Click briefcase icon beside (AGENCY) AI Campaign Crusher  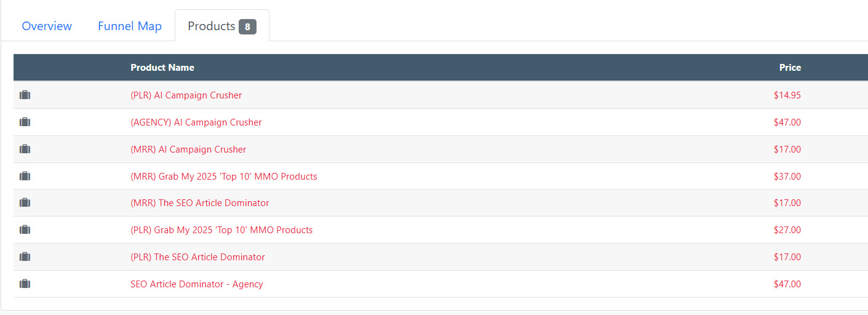25,122
